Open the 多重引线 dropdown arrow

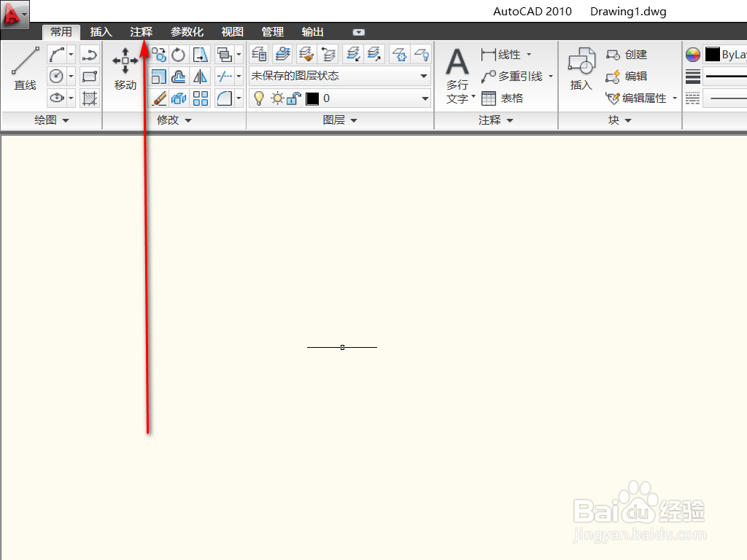551,76
